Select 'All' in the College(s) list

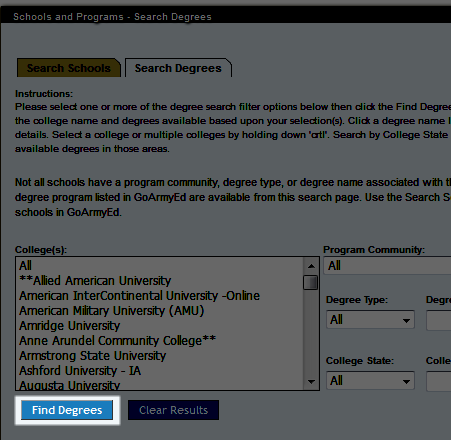click(x=160, y=266)
